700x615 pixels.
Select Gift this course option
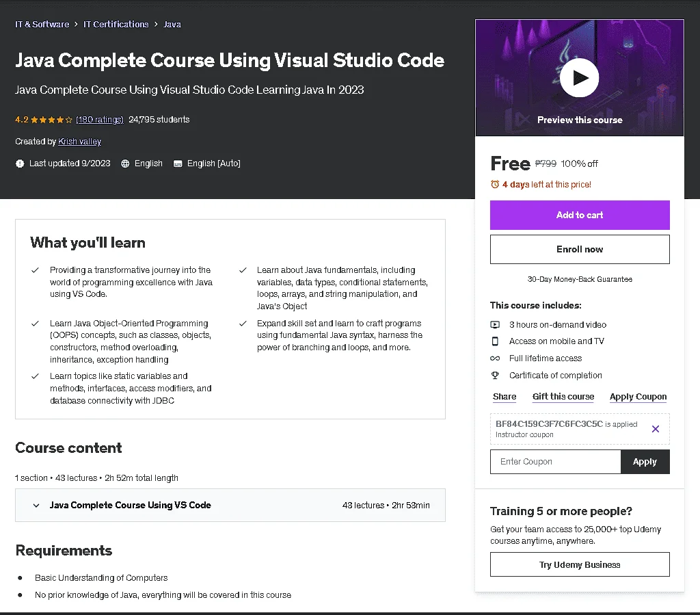[563, 397]
